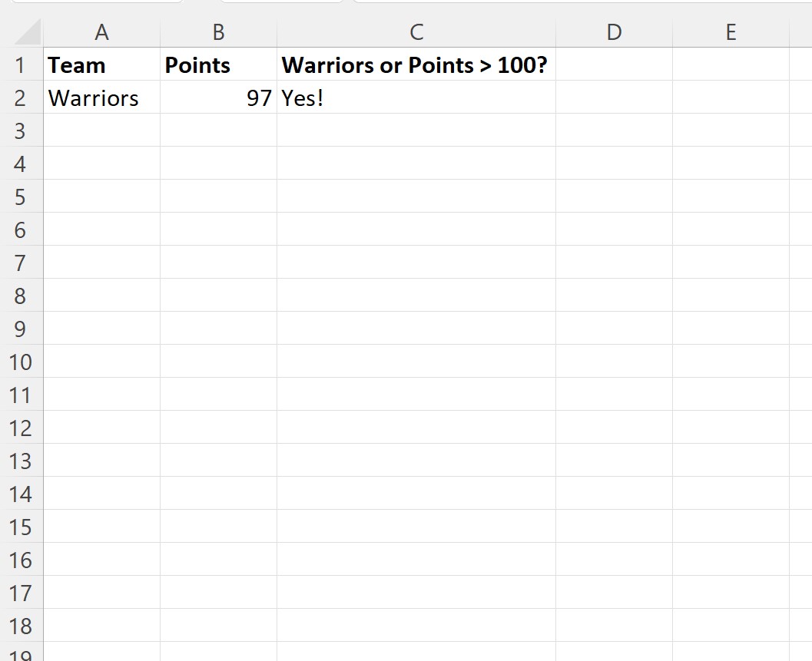The width and height of the screenshot is (812, 661).
Task: Click the cell with value 97
Action: pyautogui.click(x=218, y=98)
